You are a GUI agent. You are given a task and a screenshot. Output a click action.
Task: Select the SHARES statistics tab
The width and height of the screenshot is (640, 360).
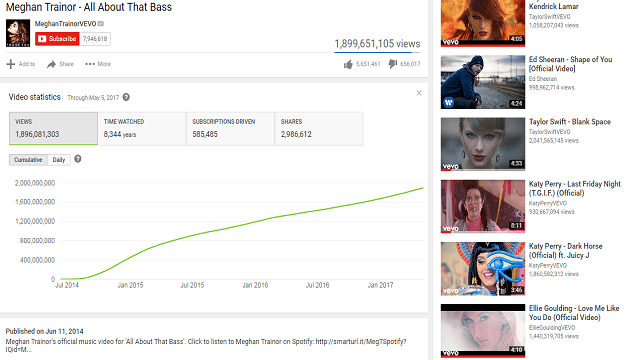coord(319,129)
